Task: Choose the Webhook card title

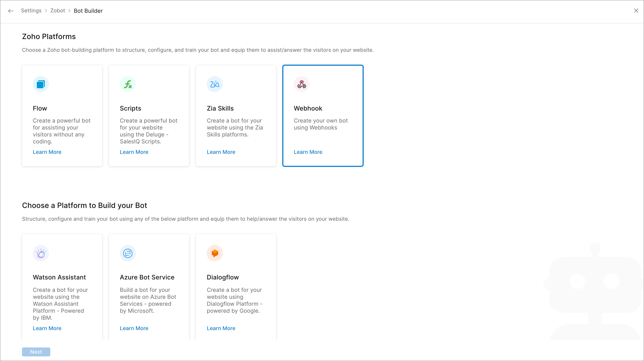Action: (x=308, y=108)
